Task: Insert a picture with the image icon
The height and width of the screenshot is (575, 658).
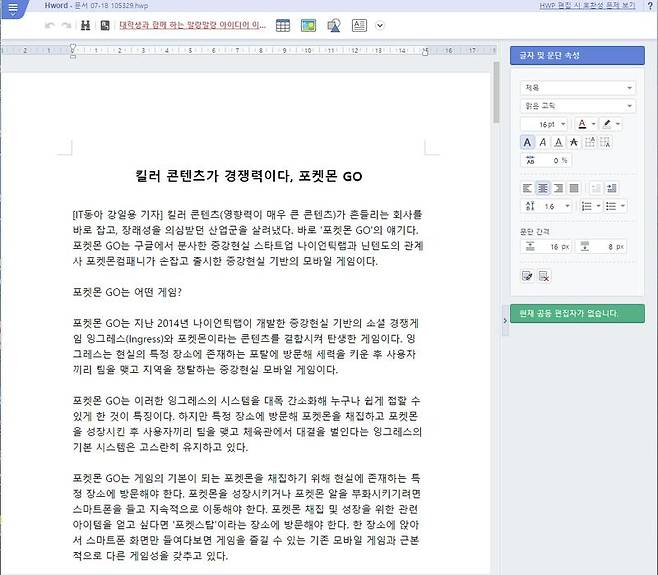Action: (308, 26)
